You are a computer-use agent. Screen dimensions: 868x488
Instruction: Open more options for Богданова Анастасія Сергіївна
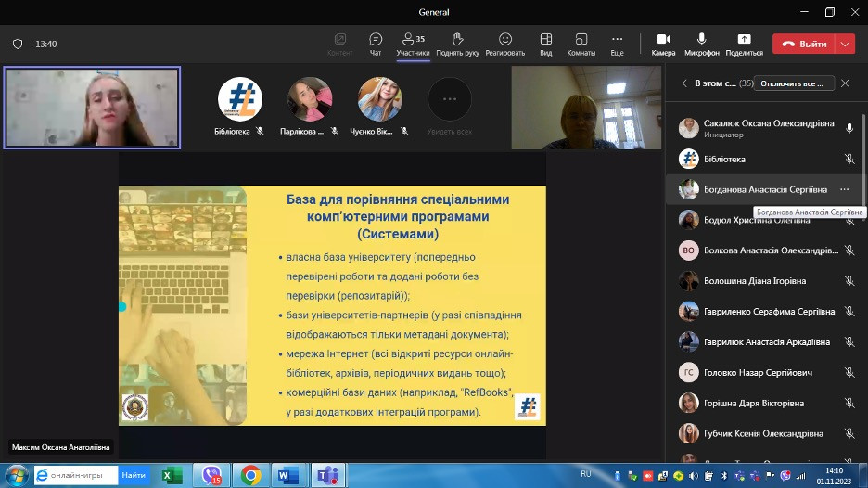pyautogui.click(x=844, y=189)
